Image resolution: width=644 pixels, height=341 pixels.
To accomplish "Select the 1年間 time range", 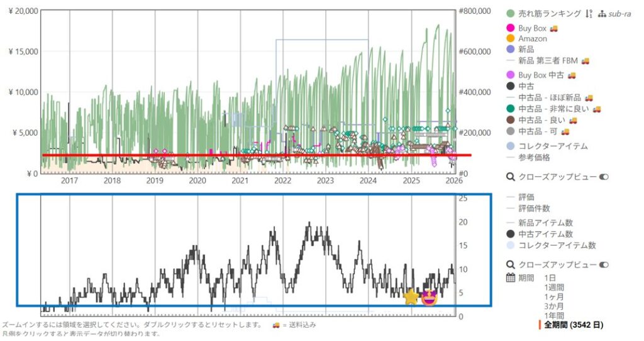I will [x=553, y=315].
